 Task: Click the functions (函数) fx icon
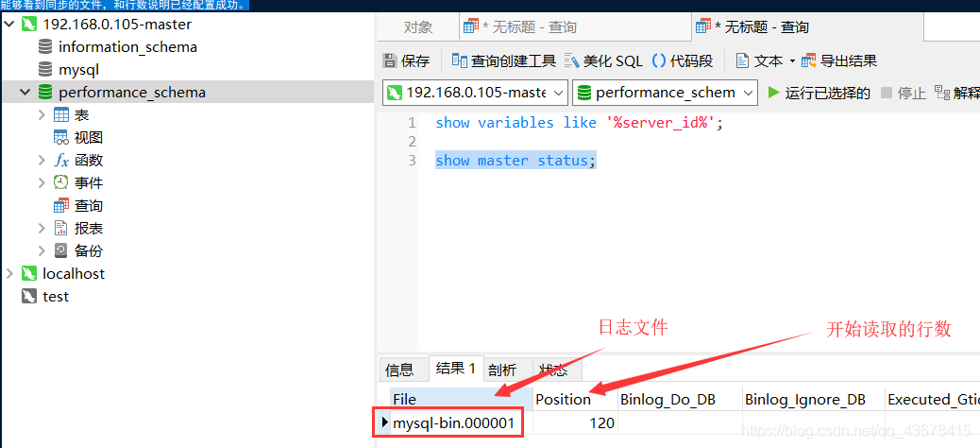pos(61,160)
